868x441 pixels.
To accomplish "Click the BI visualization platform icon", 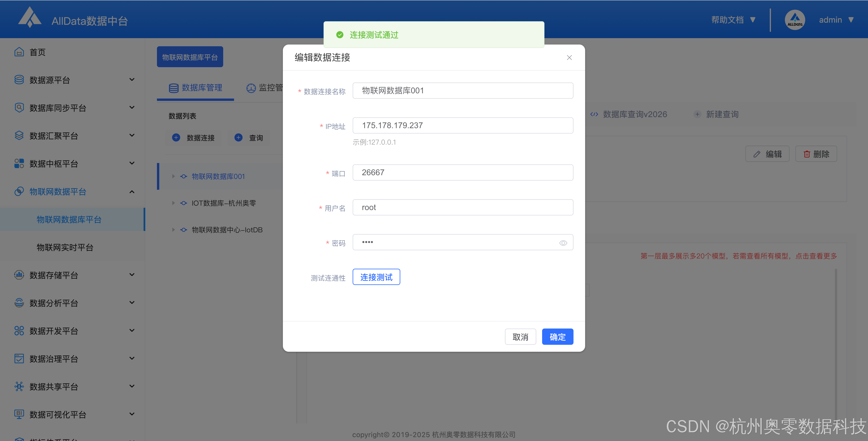I will point(19,414).
